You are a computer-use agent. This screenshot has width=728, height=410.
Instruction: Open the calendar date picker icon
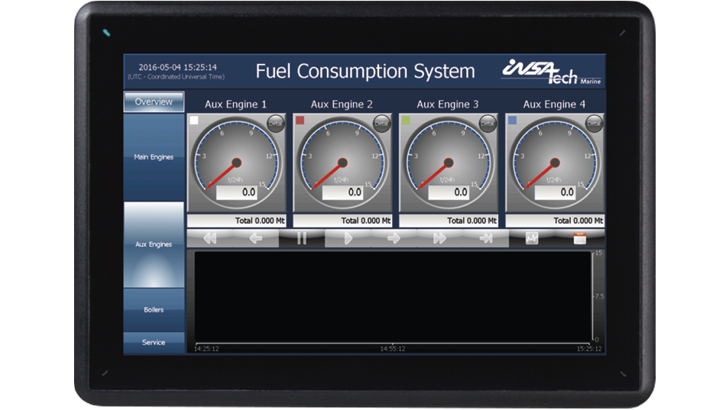(x=580, y=239)
